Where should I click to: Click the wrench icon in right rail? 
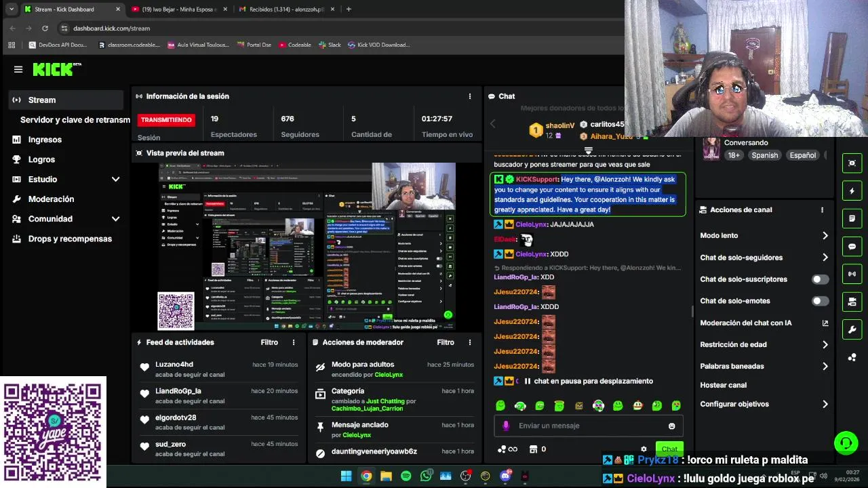coord(852,329)
